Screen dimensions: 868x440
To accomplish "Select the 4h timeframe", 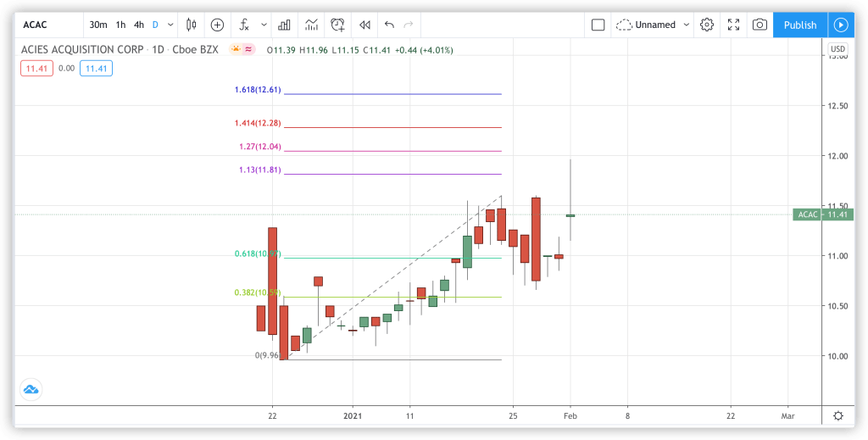I will [138, 25].
